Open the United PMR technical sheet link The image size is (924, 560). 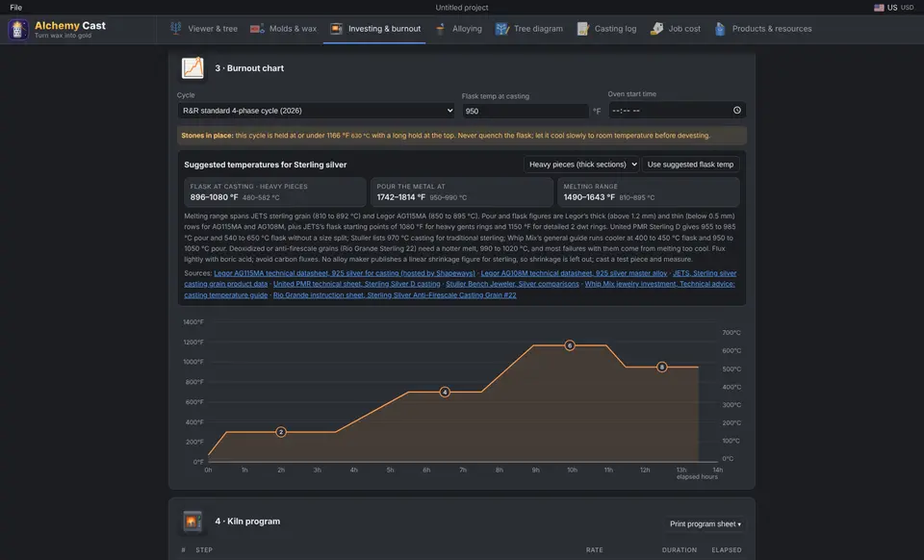point(356,284)
